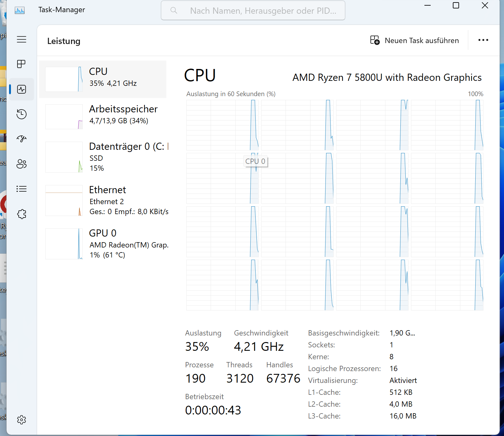The height and width of the screenshot is (436, 504).
Task: Select CPU in the performance list
Action: [x=103, y=79]
